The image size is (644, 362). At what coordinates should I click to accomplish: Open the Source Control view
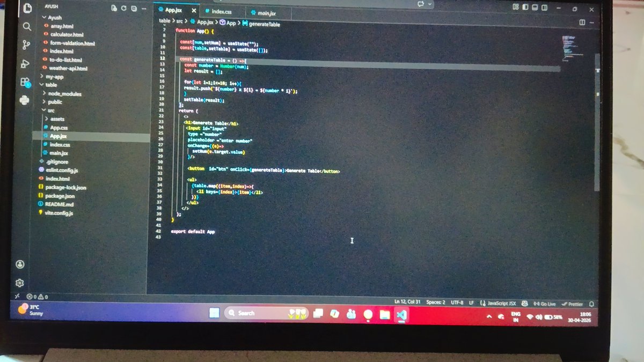pyautogui.click(x=26, y=45)
